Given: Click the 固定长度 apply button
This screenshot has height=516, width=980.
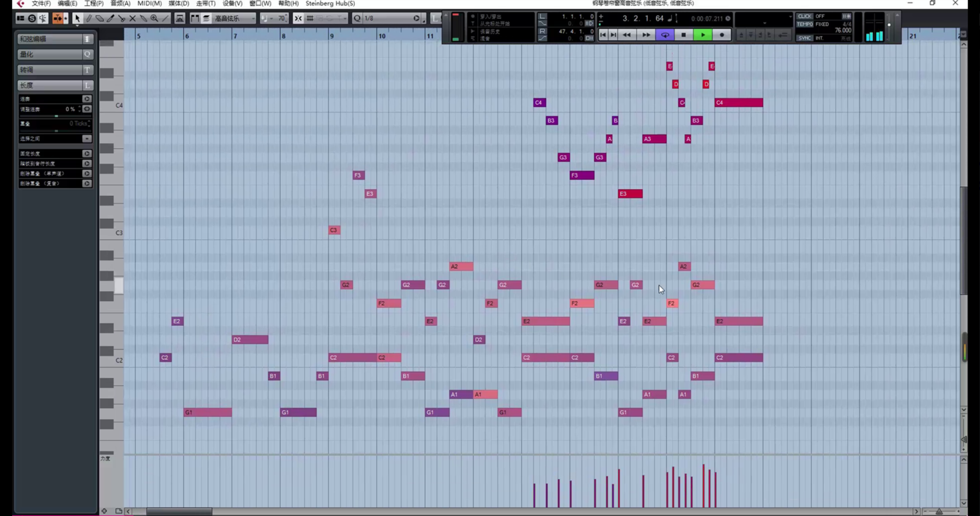Looking at the screenshot, I should tap(87, 154).
